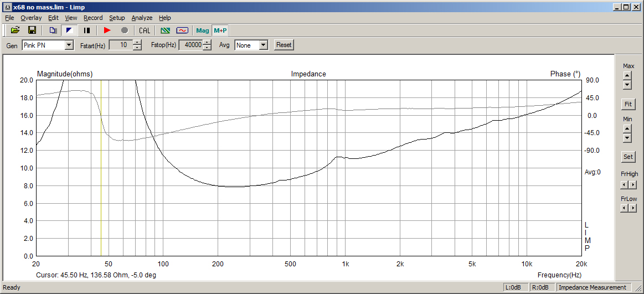Screen dimensions: 644x294
Task: Stop recording with the gray circle icon
Action: [125, 30]
